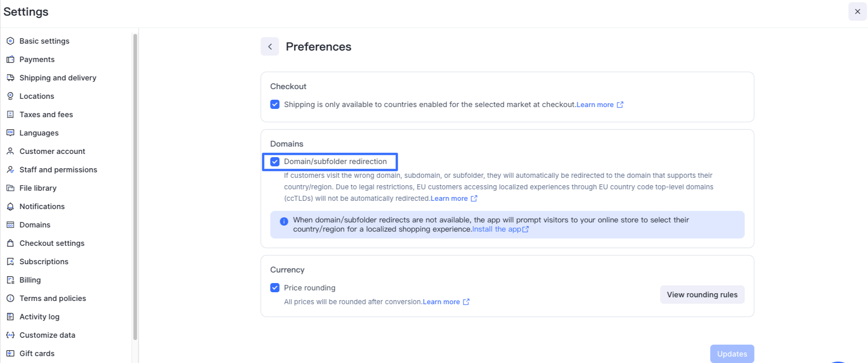Open Checkout settings menu item
Screen dimensions: 868x363
coord(51,243)
